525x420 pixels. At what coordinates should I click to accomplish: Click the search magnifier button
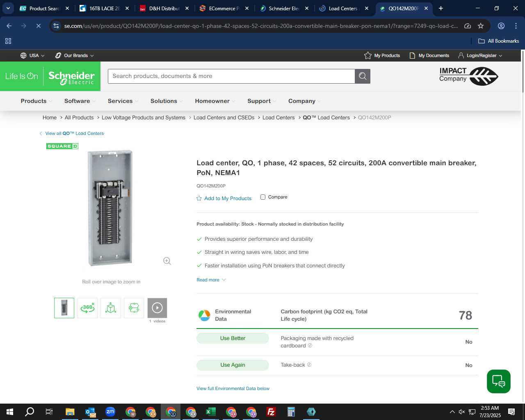363,76
